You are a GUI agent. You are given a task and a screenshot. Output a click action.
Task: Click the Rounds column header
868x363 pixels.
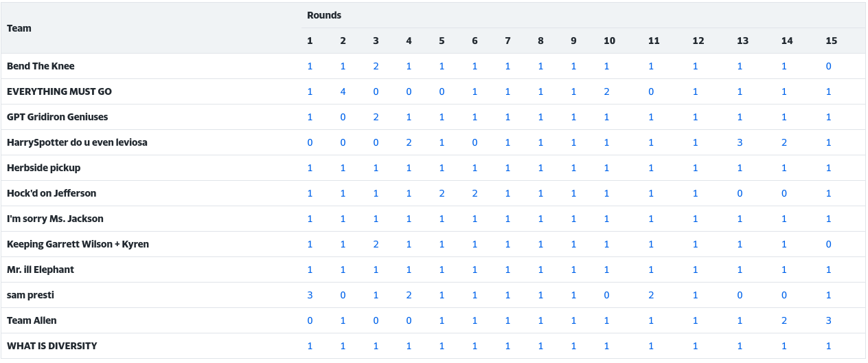324,15
